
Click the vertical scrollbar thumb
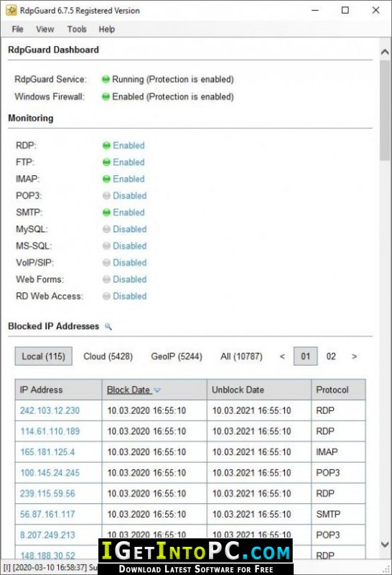[x=385, y=110]
